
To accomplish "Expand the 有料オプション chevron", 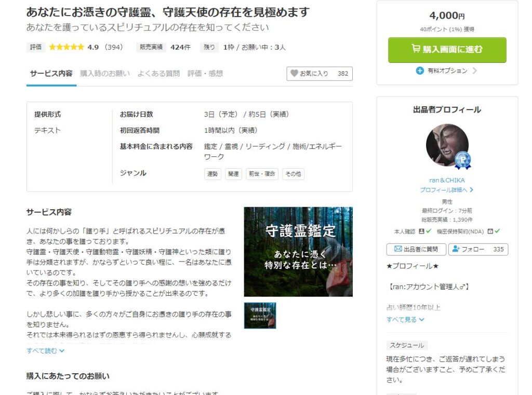I will (474, 71).
